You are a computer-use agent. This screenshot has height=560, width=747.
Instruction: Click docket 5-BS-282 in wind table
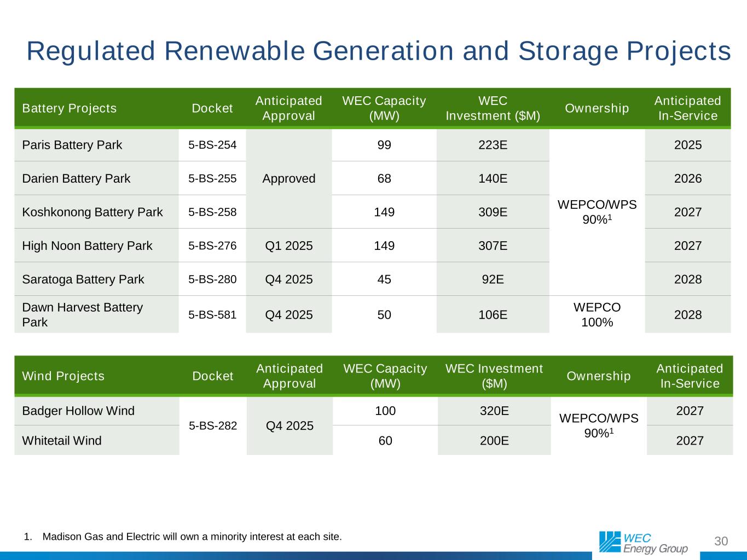click(x=213, y=425)
